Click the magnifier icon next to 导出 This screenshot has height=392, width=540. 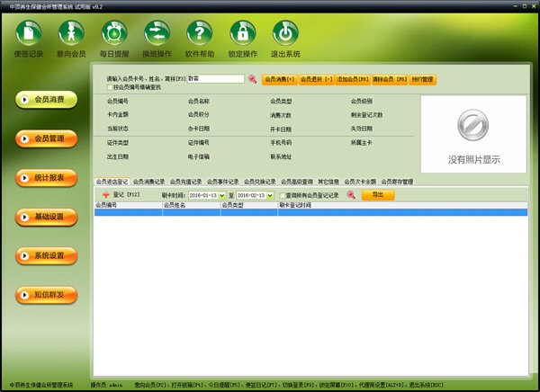point(351,195)
